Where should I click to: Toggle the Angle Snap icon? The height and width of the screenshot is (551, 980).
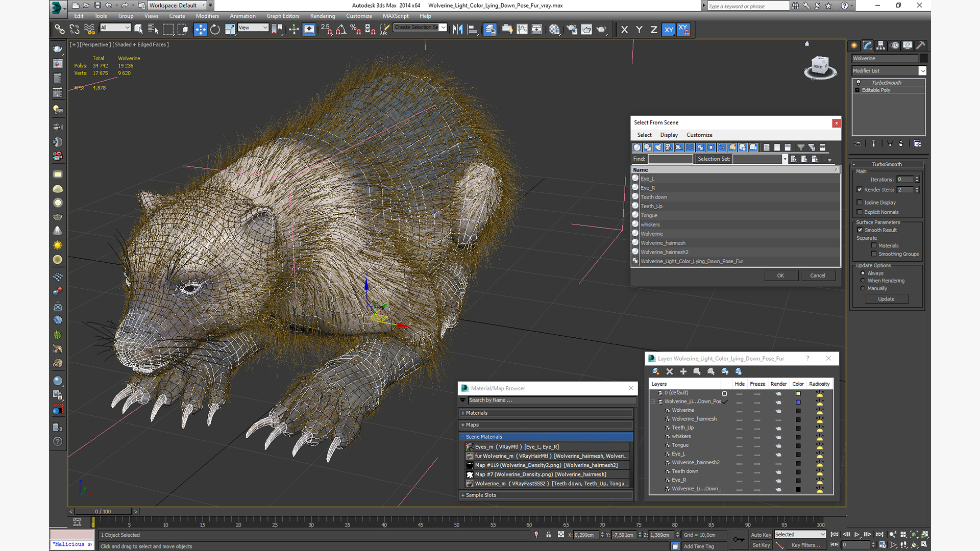341,30
